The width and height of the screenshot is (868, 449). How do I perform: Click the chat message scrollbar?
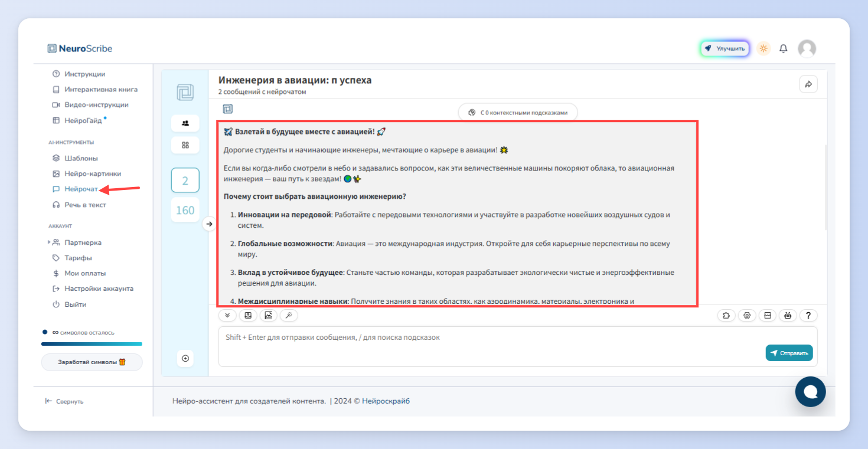(825, 188)
